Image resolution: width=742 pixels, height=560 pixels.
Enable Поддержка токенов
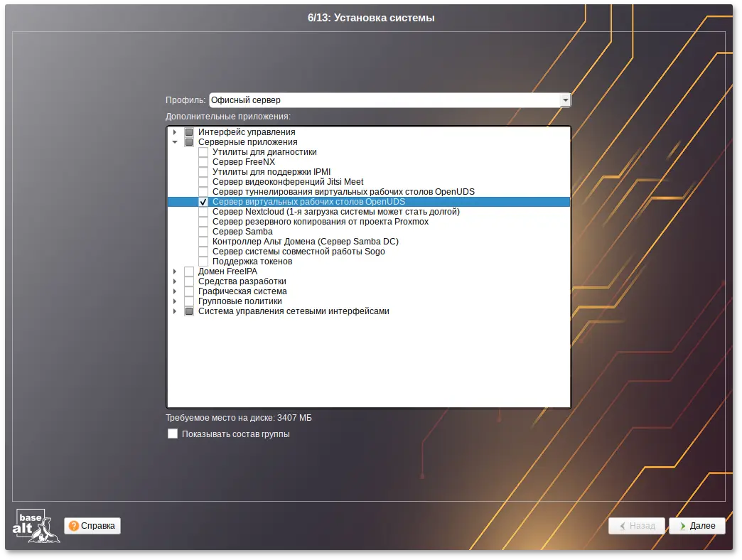click(x=203, y=261)
